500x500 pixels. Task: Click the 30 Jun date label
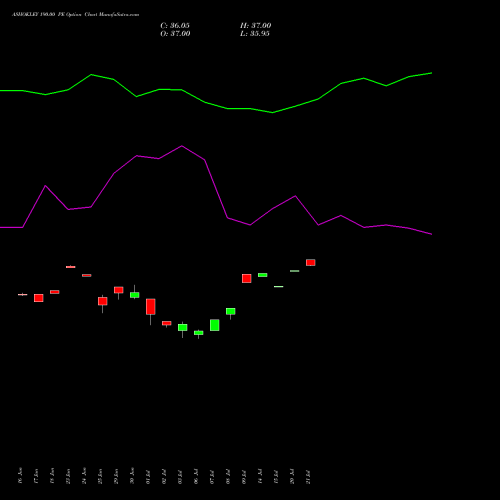pos(132,476)
